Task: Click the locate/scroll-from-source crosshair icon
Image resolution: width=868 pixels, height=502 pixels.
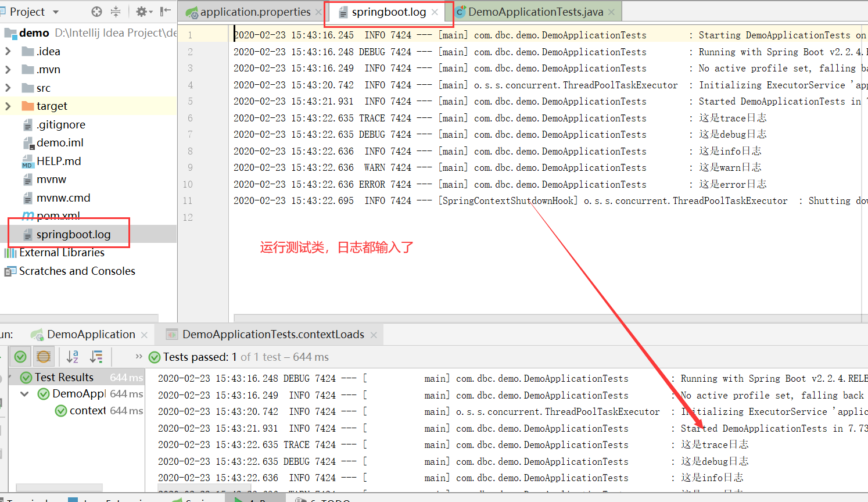Action: coord(97,12)
